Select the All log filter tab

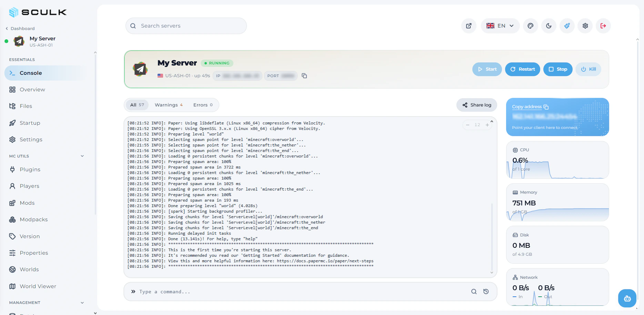[x=137, y=105]
